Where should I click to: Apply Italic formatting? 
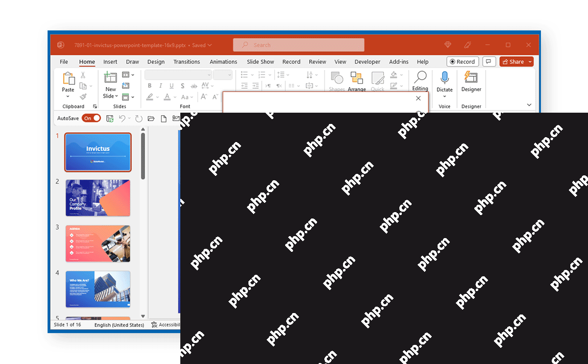161,86
